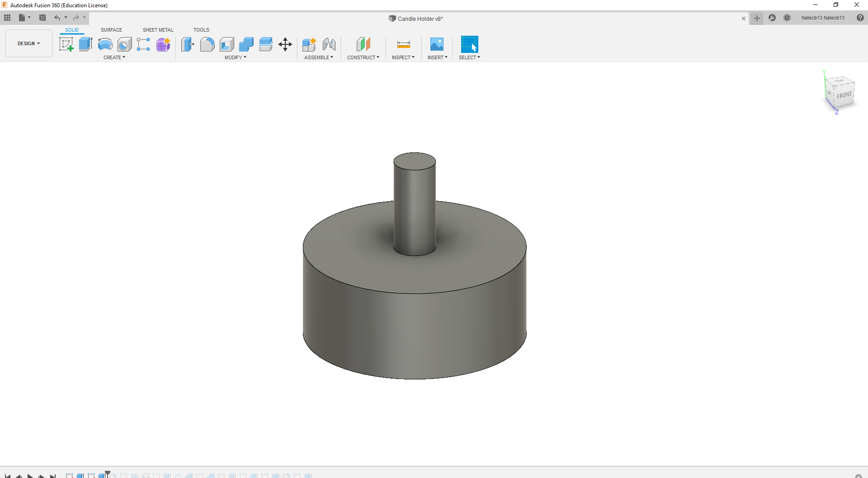
Task: Open the CREATE dropdown menu
Action: pyautogui.click(x=114, y=57)
